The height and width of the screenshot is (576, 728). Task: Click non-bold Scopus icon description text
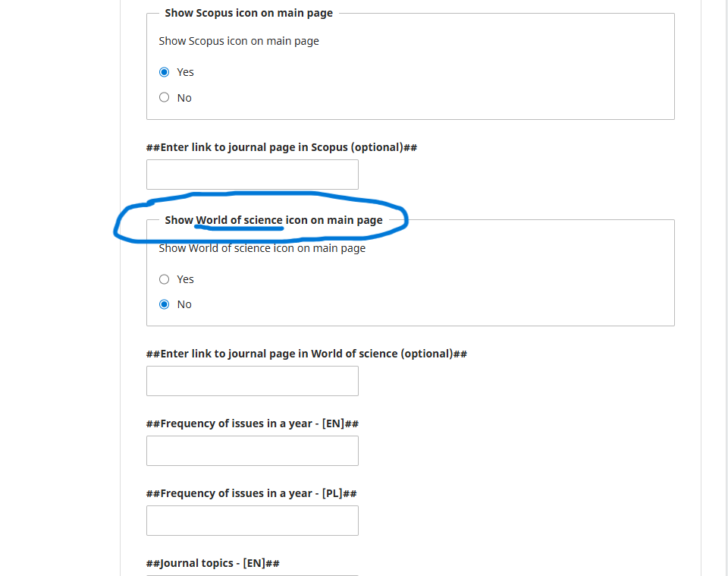click(239, 41)
